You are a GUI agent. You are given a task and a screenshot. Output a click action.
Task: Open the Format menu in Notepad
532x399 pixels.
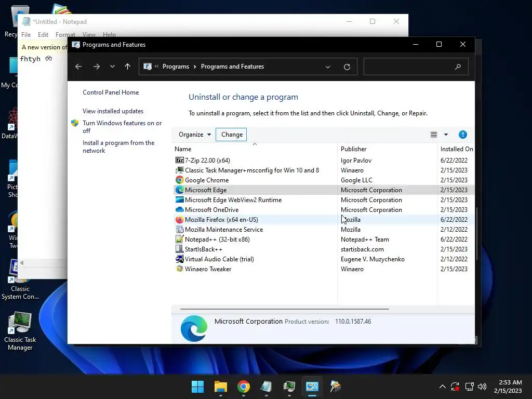(x=65, y=35)
